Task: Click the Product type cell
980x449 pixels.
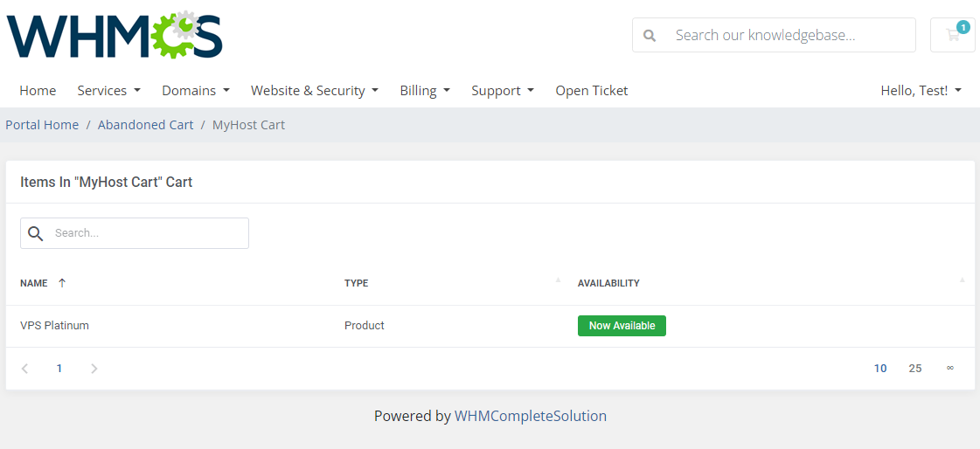Action: click(364, 325)
